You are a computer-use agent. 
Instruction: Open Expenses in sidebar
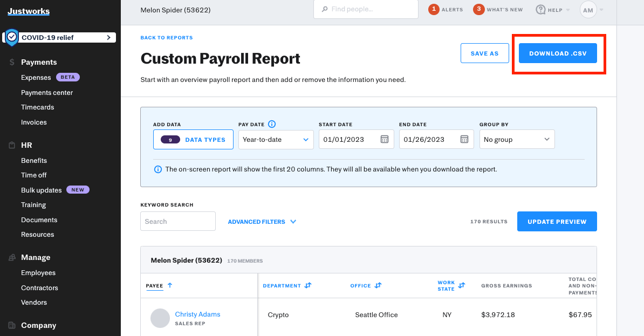(36, 77)
